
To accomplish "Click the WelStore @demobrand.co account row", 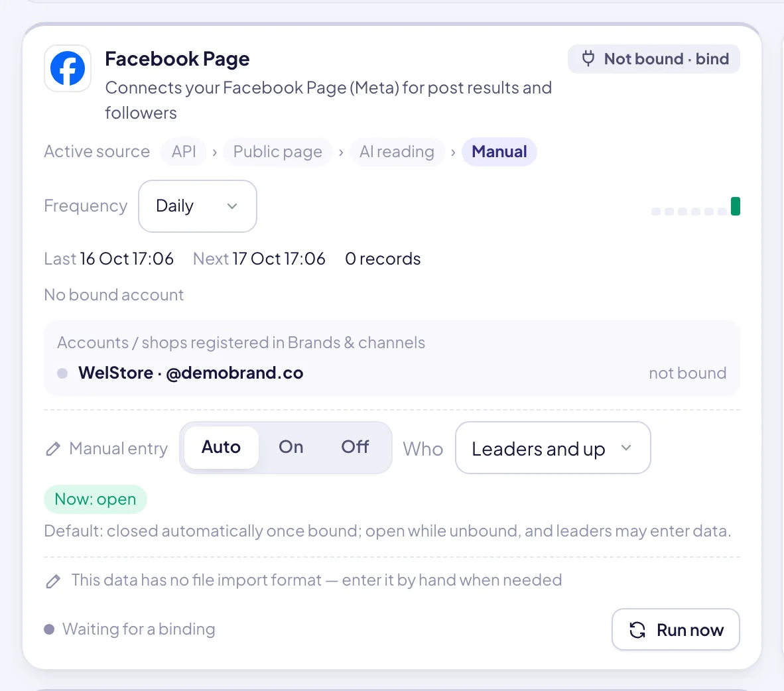I will [392, 373].
